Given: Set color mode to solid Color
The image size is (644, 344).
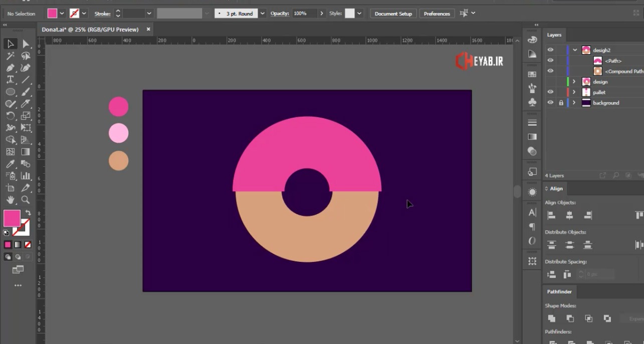Looking at the screenshot, I should pyautogui.click(x=8, y=245).
